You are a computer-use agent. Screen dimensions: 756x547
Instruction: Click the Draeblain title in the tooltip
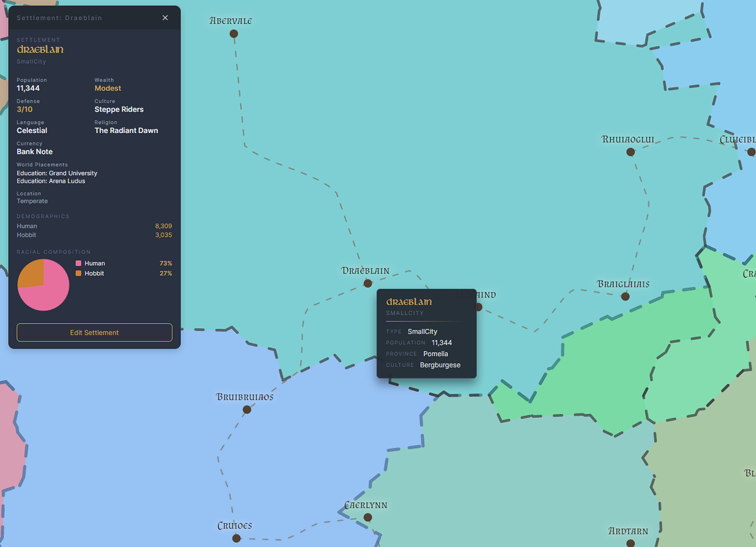[409, 302]
